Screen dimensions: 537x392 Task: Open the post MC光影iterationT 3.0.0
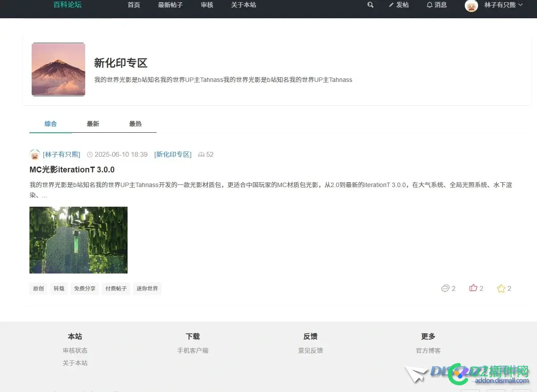[72, 169]
